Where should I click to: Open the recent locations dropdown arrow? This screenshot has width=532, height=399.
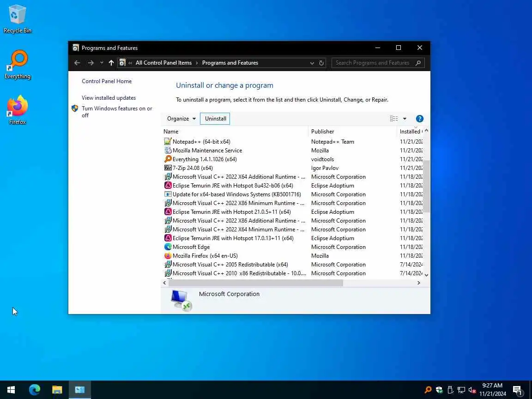[x=102, y=63]
